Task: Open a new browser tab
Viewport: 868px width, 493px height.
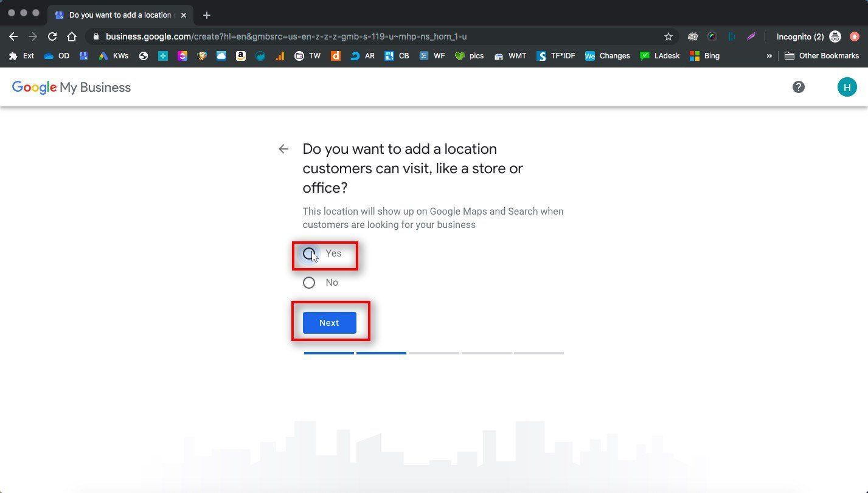Action: [207, 15]
